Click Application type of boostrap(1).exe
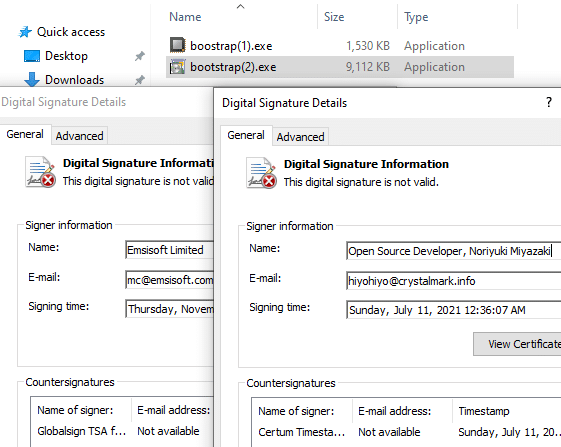Viewport: 561px width, 447px height. click(434, 46)
